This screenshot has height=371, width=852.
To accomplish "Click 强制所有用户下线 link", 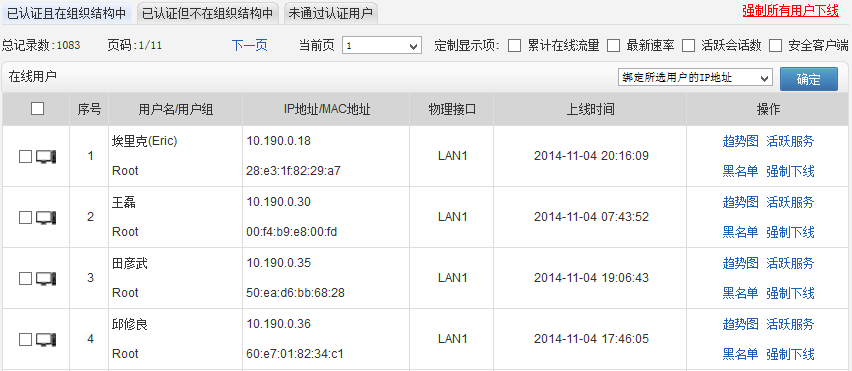I will click(x=791, y=12).
